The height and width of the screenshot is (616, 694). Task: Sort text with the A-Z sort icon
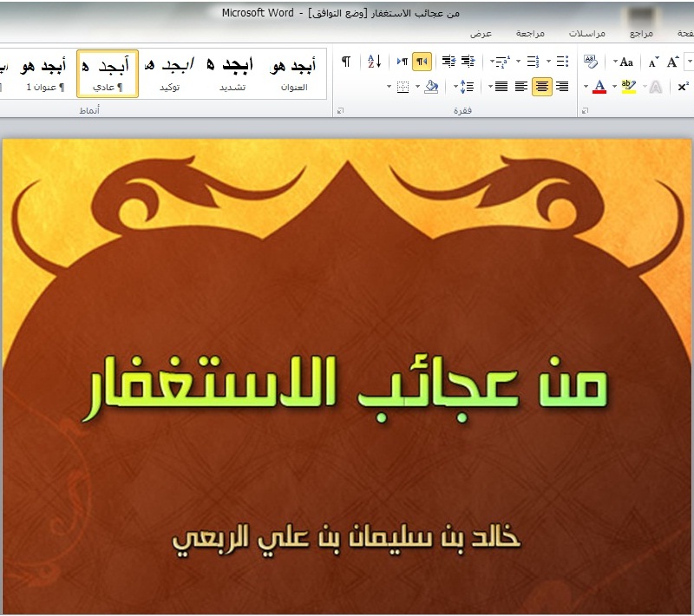(x=374, y=62)
